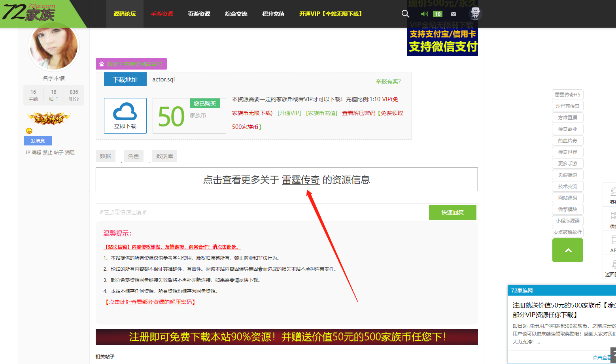Click the smiley face status icon

tap(29, 131)
